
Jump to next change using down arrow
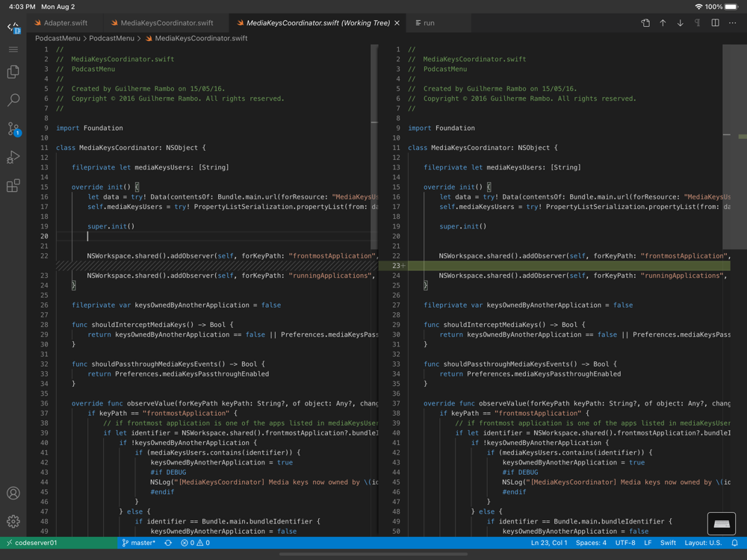point(680,23)
